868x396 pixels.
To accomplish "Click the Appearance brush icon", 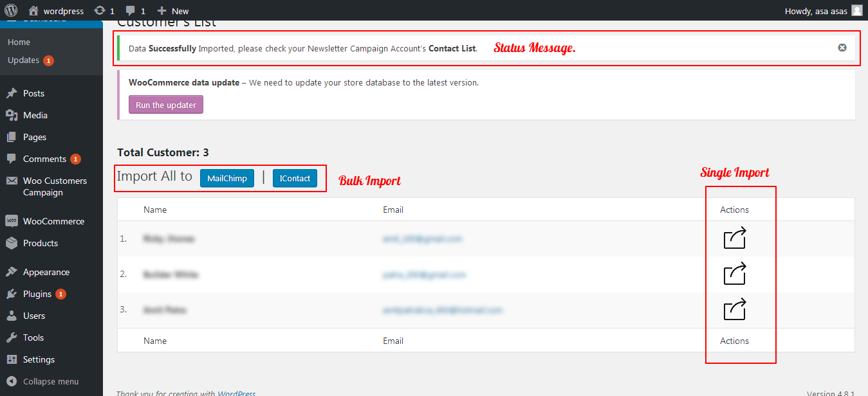I will pyautogui.click(x=12, y=272).
